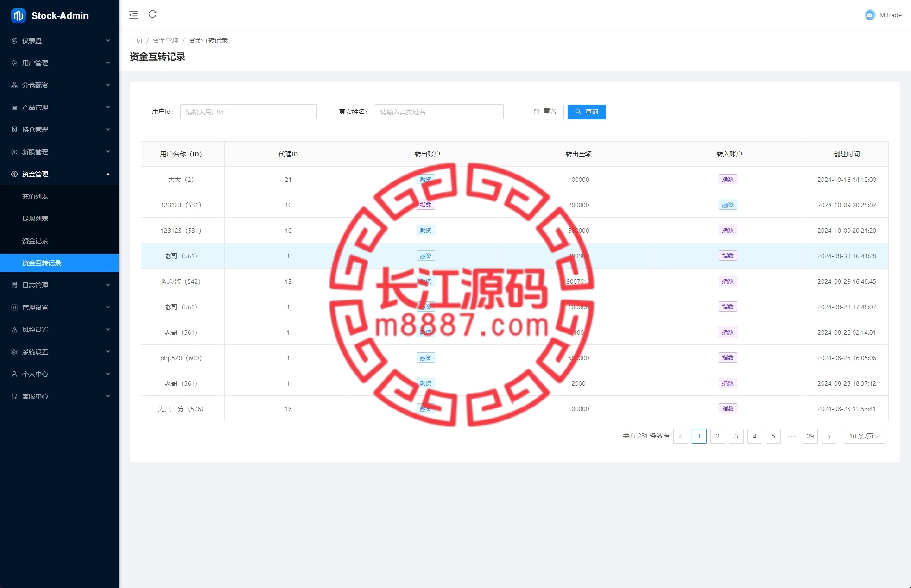Collapse the 资金管理 menu chevron
Screen dimensions: 911x588
[x=108, y=174]
